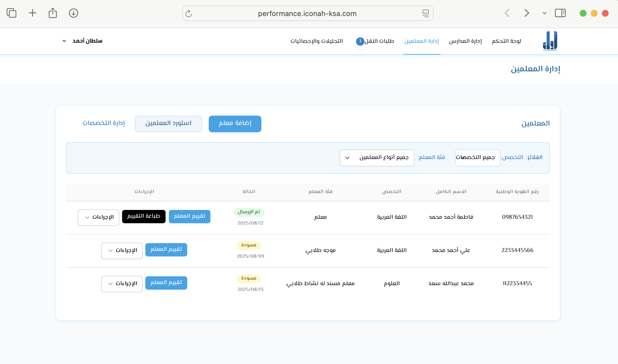Click the black طباعة التقييم button

click(x=143, y=216)
